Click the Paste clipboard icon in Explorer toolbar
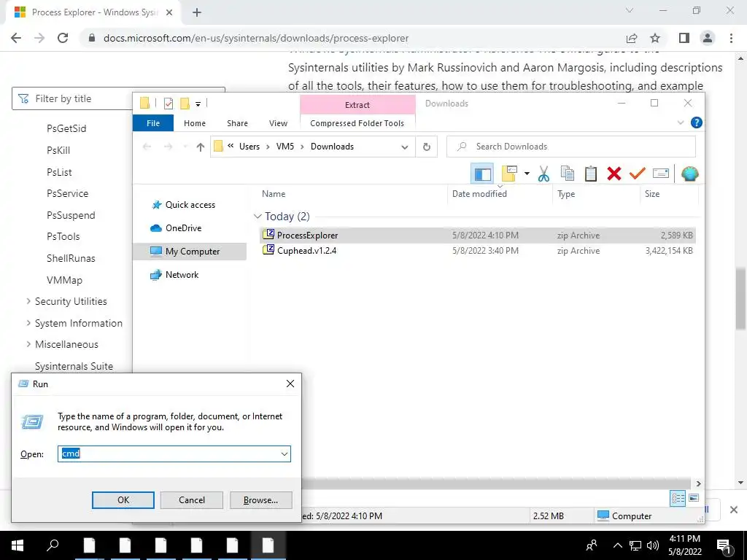The image size is (747, 560). coord(591,174)
